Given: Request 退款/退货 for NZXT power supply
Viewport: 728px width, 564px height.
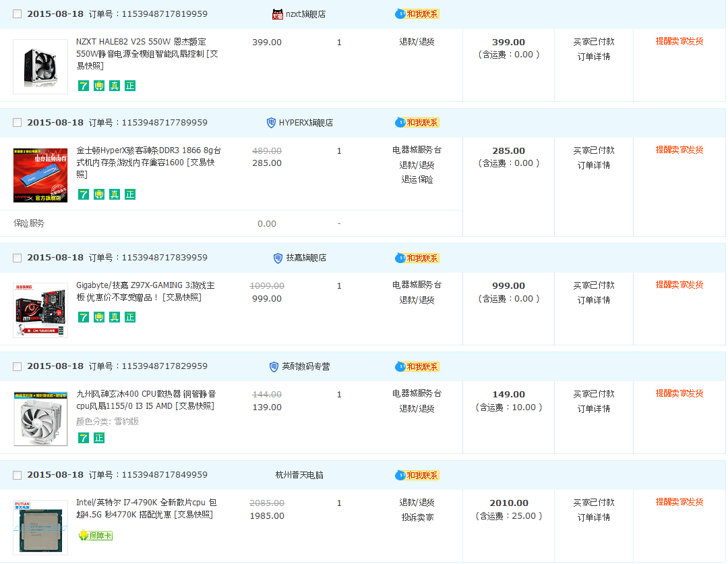Looking at the screenshot, I should 417,42.
